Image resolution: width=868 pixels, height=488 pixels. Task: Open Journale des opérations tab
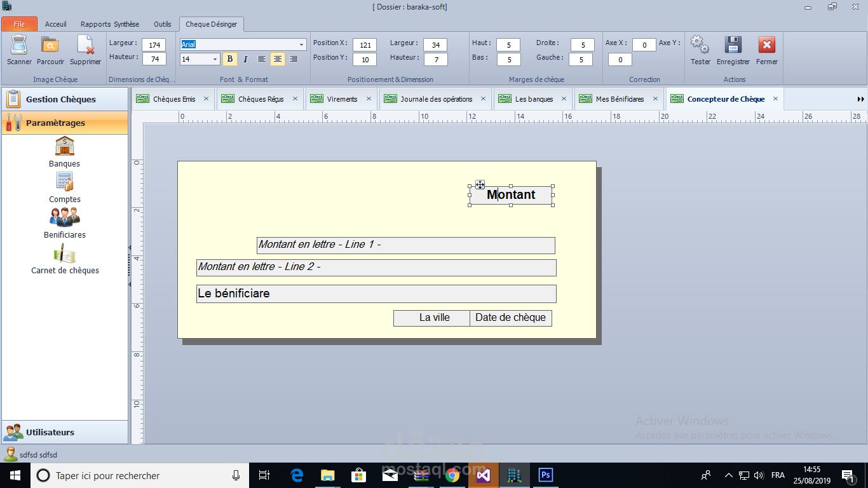point(436,99)
